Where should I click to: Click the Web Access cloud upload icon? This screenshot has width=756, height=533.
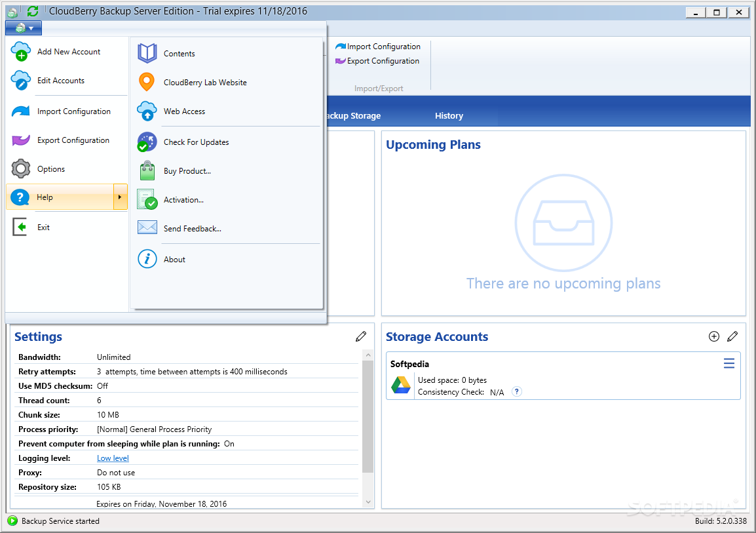[x=147, y=111]
